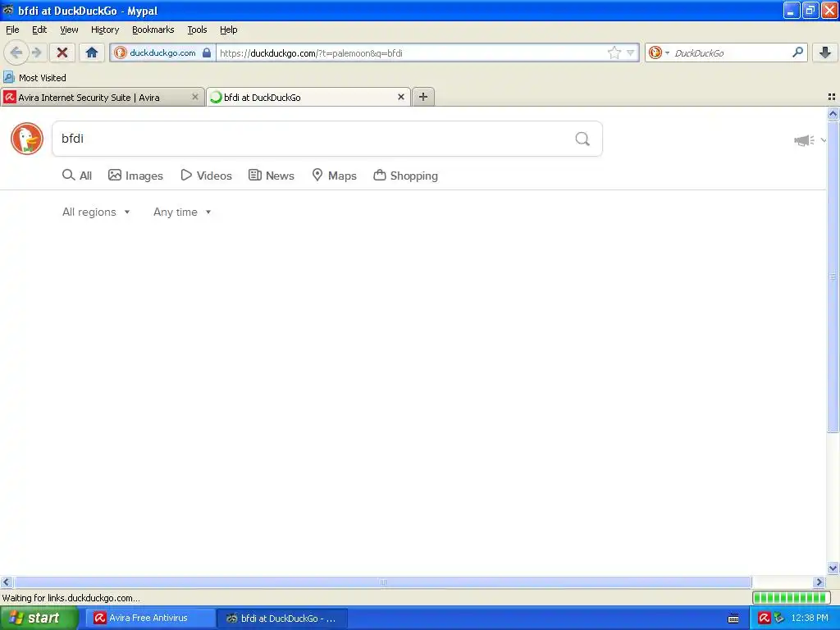Open the address bar history dropdown arrow
The width and height of the screenshot is (840, 630).
coord(631,52)
